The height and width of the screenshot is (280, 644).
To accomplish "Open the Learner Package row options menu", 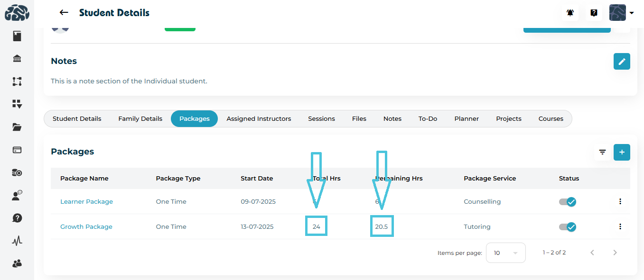I will click(620, 202).
